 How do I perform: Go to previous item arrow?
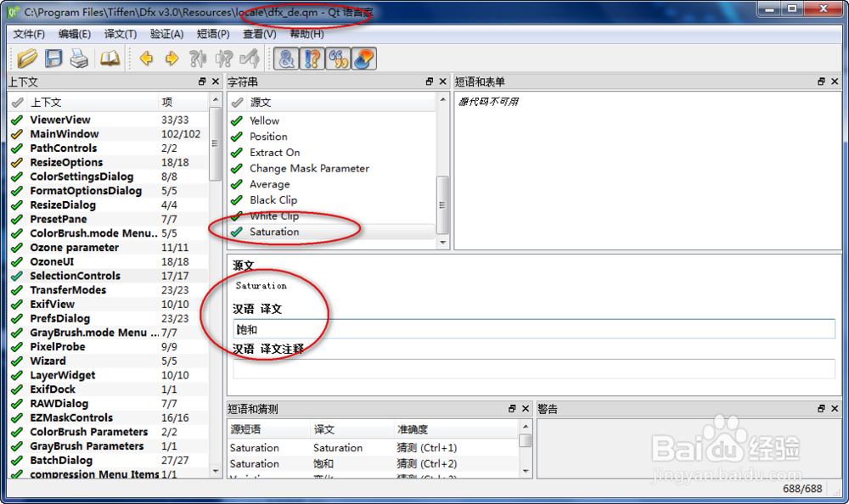coord(146,58)
